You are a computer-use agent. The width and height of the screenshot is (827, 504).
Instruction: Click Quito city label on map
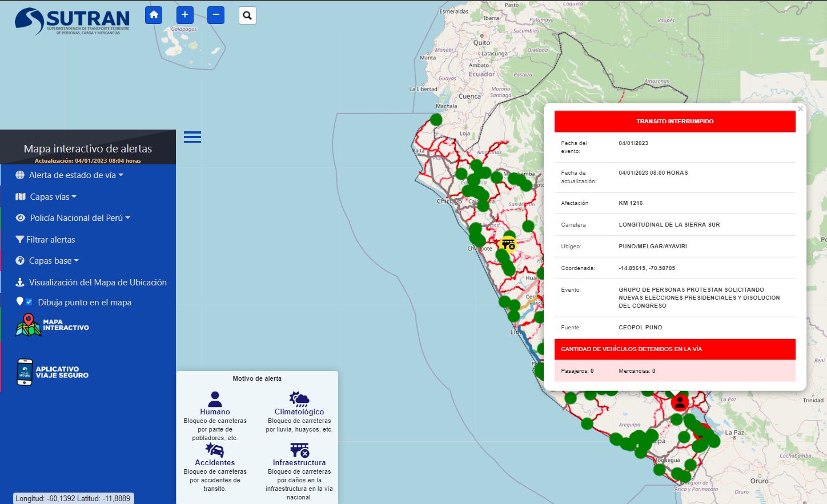[x=481, y=43]
